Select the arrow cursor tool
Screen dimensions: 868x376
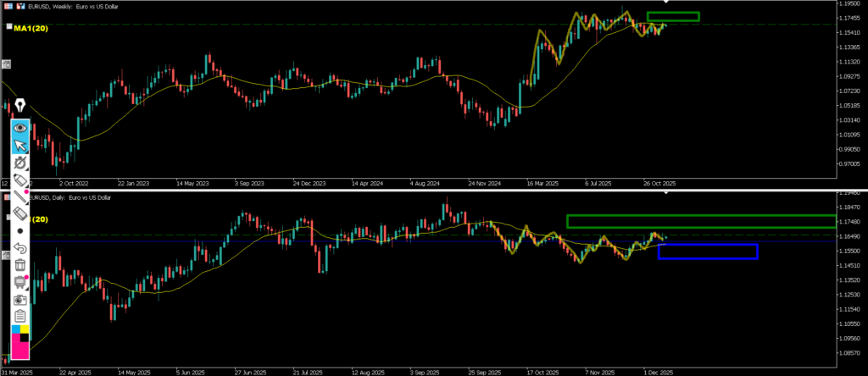pos(19,146)
